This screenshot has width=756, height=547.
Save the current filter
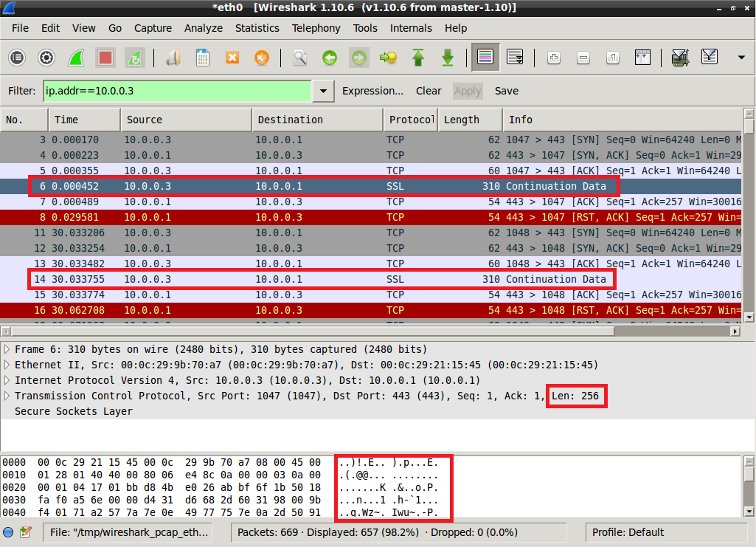[x=506, y=91]
